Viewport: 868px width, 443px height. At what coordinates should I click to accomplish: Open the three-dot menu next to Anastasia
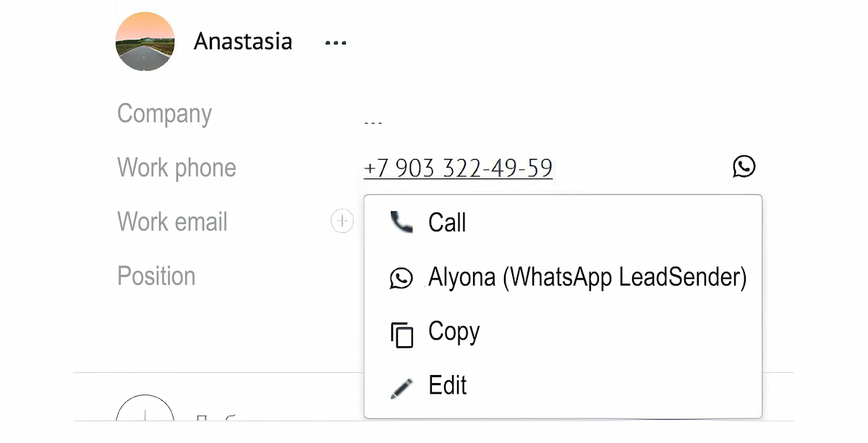(x=336, y=43)
